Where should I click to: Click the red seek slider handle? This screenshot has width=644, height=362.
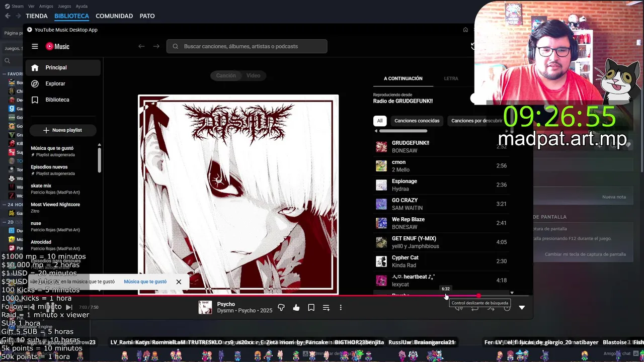(x=478, y=296)
